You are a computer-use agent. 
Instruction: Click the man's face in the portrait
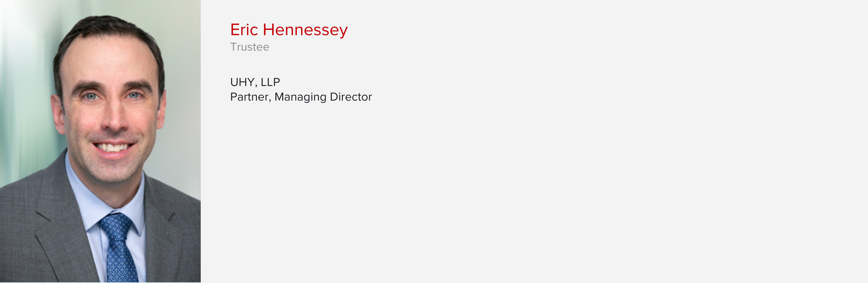point(111,111)
